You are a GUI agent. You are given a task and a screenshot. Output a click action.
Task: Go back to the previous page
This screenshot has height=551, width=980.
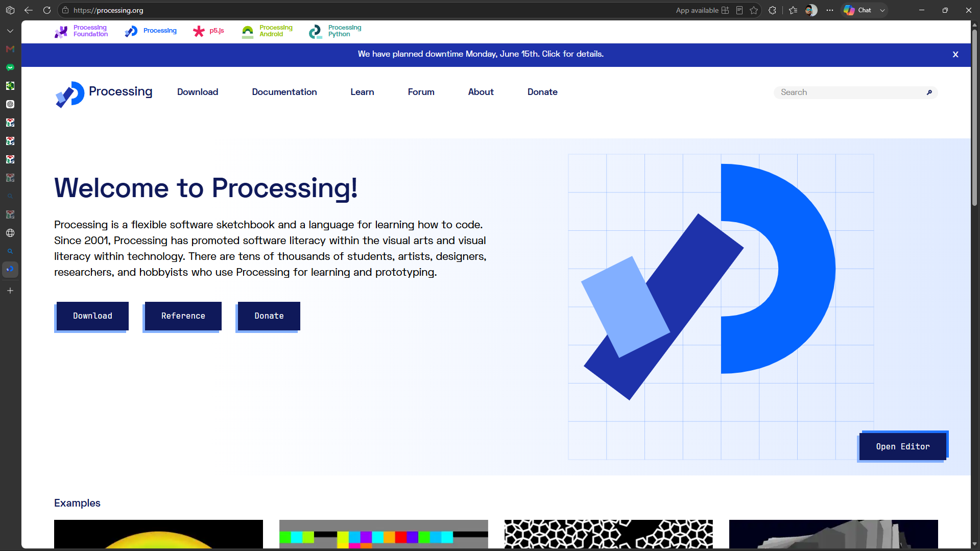[29, 10]
